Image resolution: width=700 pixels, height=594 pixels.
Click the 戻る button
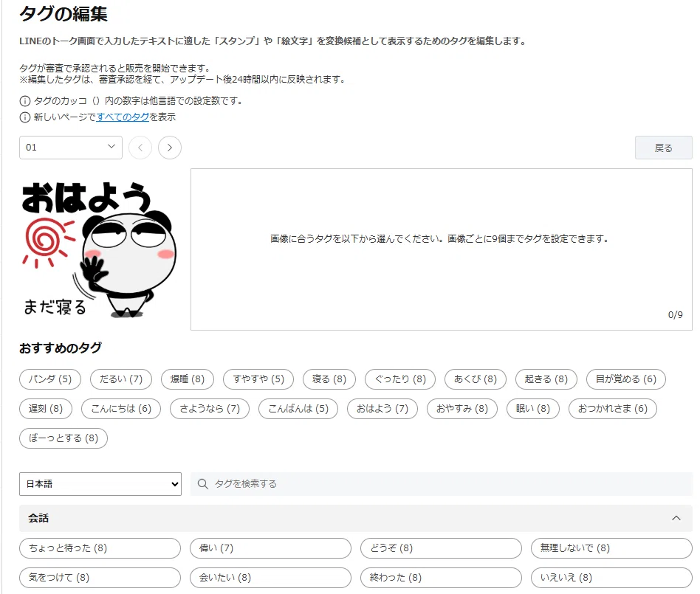pos(663,148)
